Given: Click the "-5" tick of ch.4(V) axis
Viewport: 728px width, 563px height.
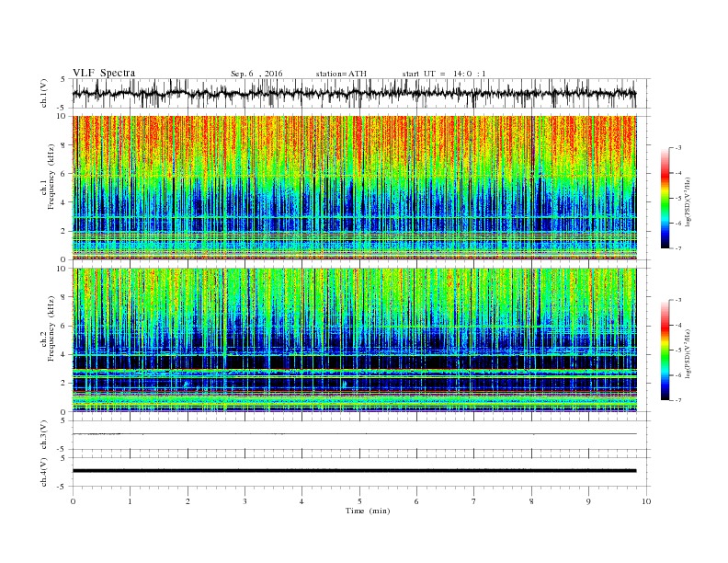Looking at the screenshot, I should tap(62, 487).
